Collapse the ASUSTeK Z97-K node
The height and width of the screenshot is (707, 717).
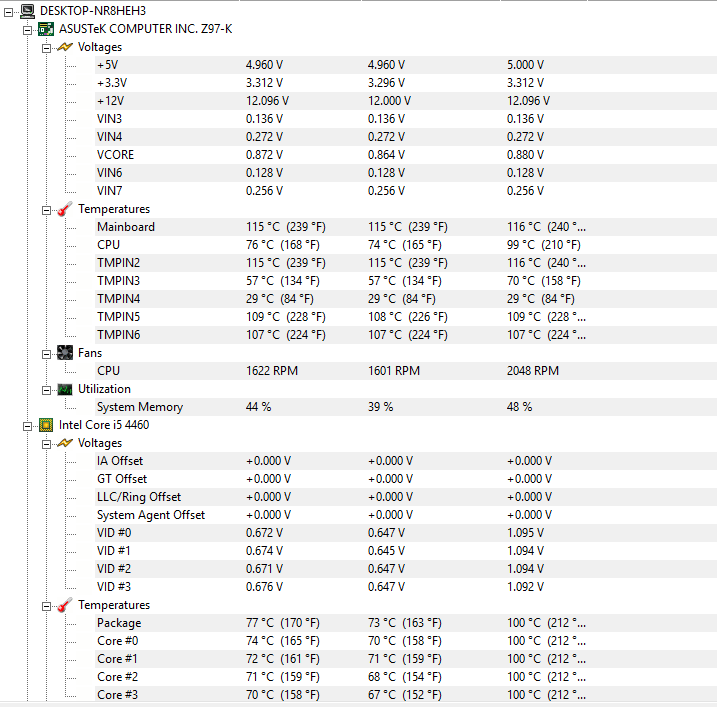[x=27, y=31]
